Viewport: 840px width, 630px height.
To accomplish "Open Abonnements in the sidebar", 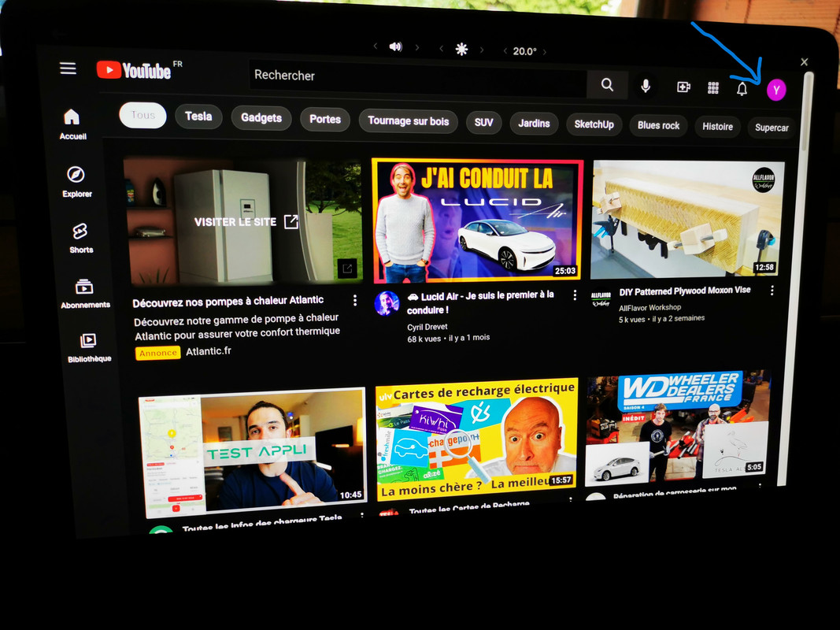I will [x=85, y=294].
